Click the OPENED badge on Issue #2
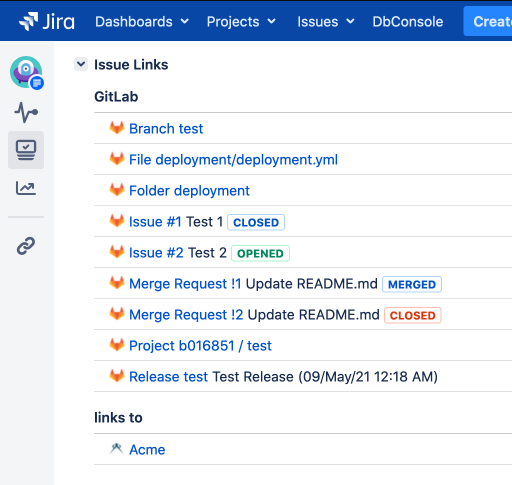Image resolution: width=512 pixels, height=485 pixels. tap(260, 253)
